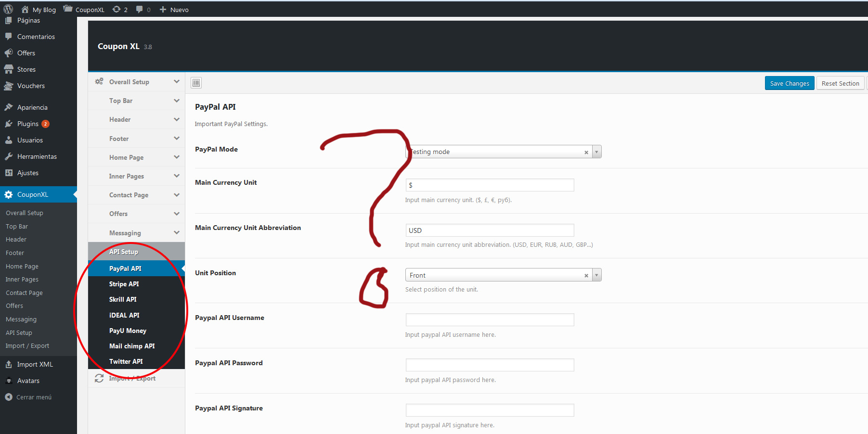Expand the Top Bar section chevron
Image resolution: width=868 pixels, height=434 pixels.
tap(177, 101)
